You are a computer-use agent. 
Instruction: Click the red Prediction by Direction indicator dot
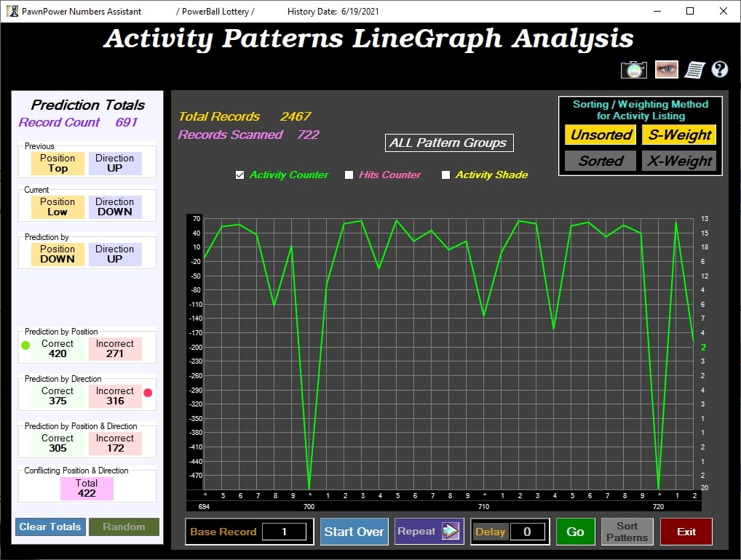pyautogui.click(x=148, y=393)
